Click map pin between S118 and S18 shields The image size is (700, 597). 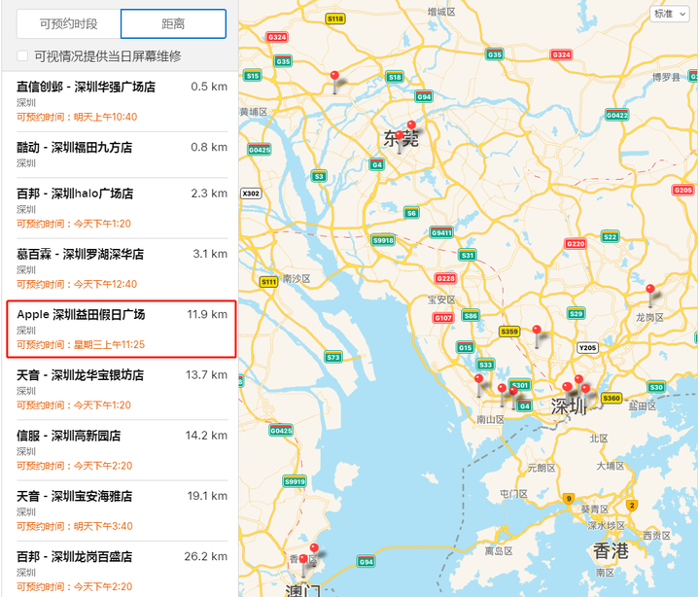[x=334, y=82]
